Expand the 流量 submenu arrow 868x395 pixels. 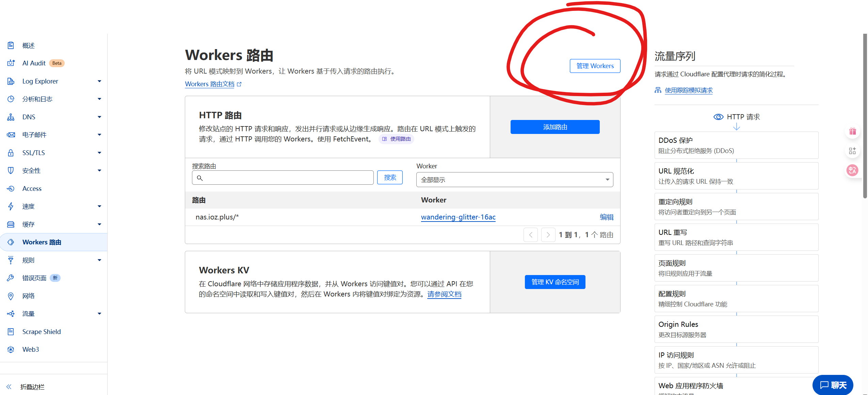click(99, 314)
